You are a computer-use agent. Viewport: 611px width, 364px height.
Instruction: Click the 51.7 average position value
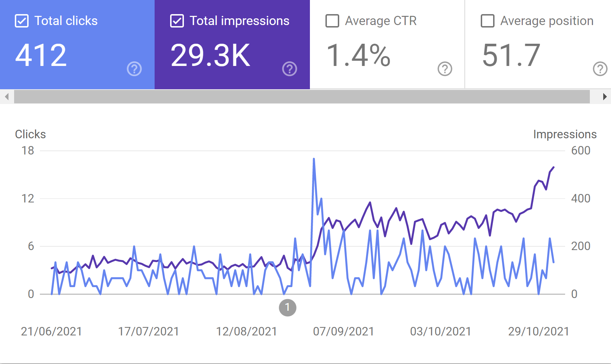tap(511, 55)
